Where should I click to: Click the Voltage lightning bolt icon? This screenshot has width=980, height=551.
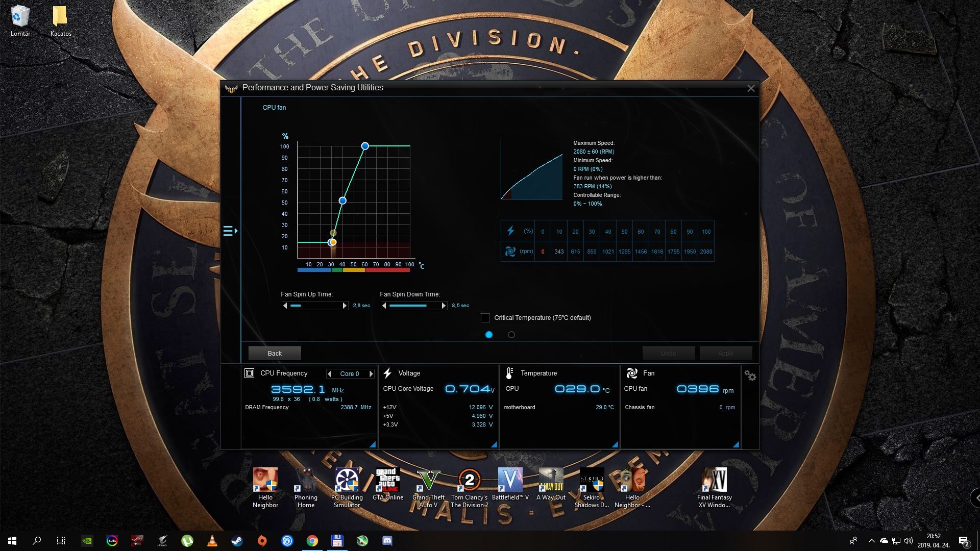(387, 373)
